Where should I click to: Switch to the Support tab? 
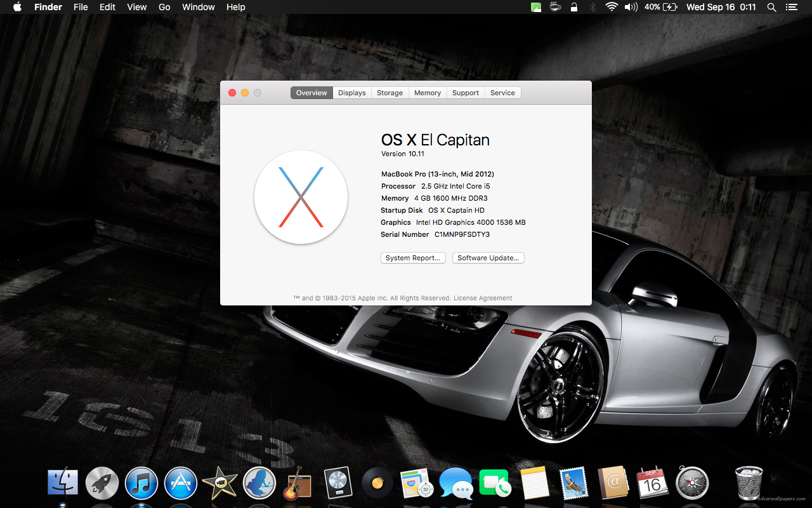pyautogui.click(x=466, y=93)
